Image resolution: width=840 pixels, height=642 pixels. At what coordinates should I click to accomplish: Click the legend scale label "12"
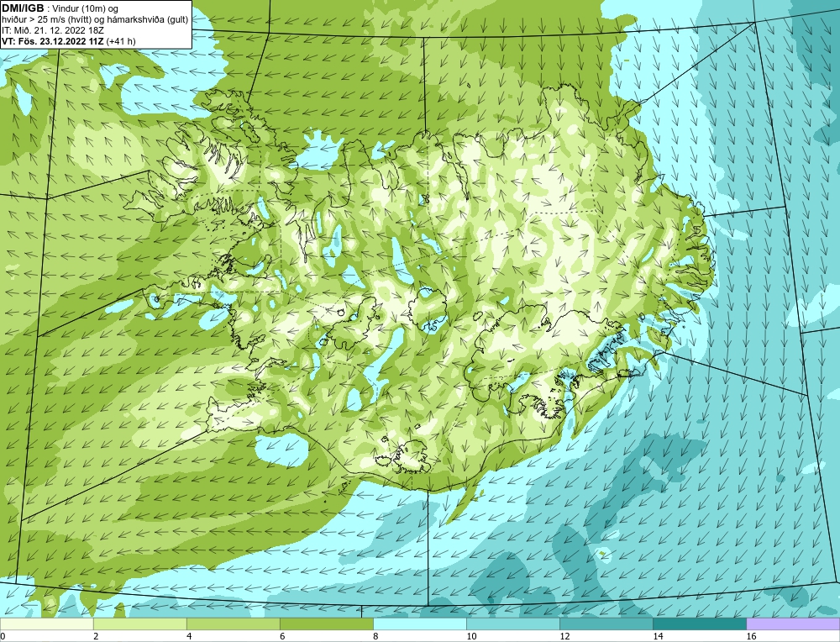tap(564, 636)
